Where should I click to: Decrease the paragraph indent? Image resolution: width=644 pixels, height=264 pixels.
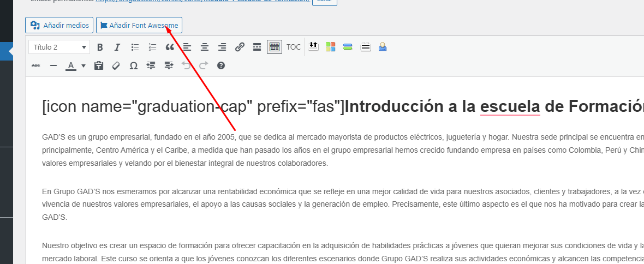coord(151,65)
